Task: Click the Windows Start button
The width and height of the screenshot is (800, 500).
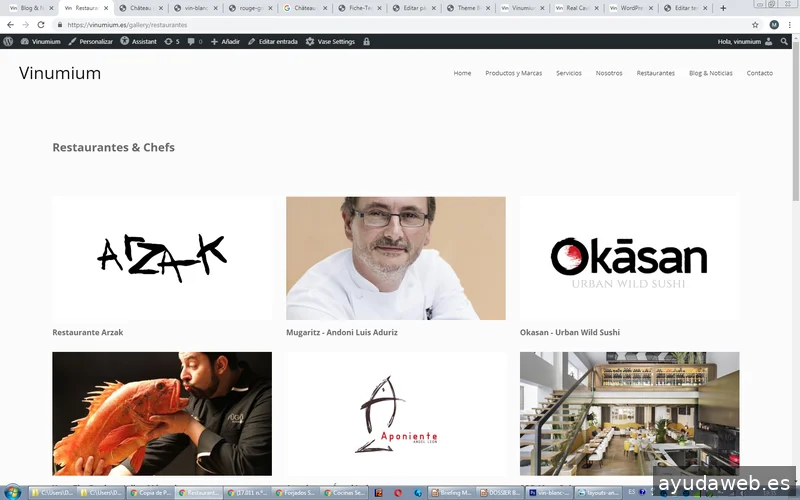Action: click(x=13, y=492)
